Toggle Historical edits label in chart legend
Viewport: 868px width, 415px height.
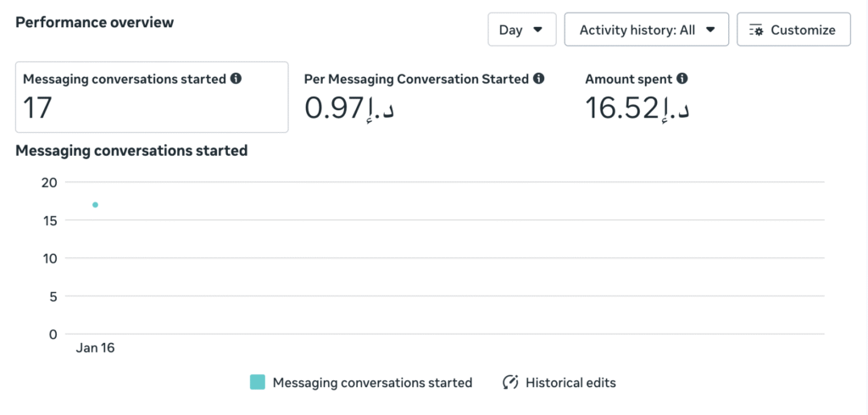570,383
